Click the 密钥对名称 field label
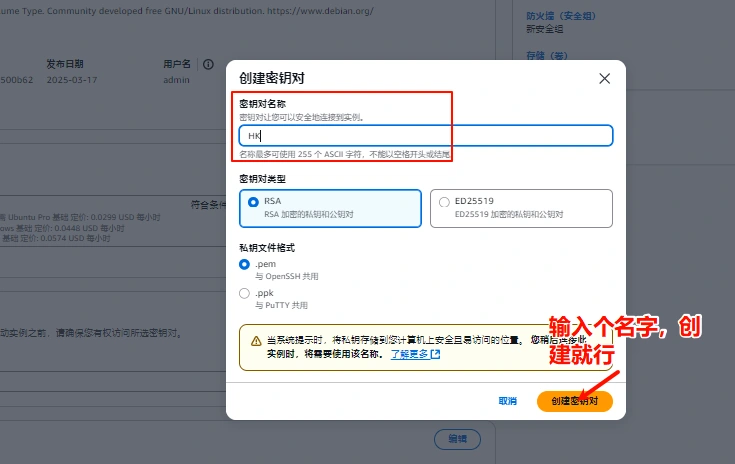The height and width of the screenshot is (464, 735). [x=263, y=103]
